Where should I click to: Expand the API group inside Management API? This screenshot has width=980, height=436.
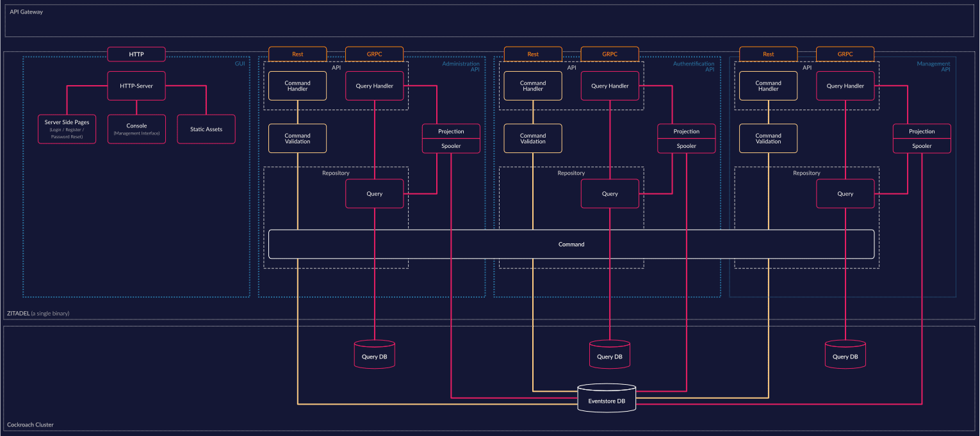(x=807, y=67)
